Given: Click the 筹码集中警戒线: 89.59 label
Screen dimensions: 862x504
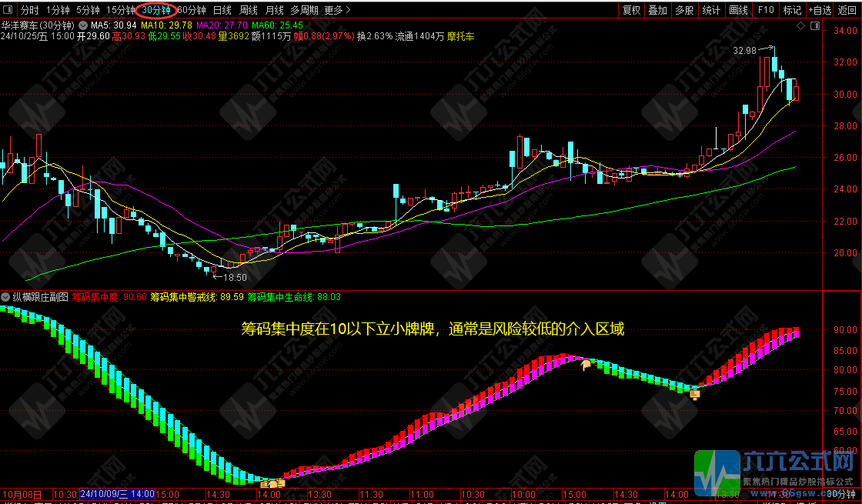Looking at the screenshot, I should coord(197,297).
